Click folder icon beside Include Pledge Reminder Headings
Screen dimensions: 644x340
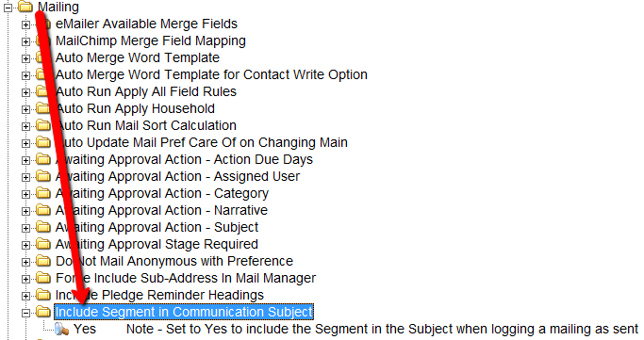43,295
